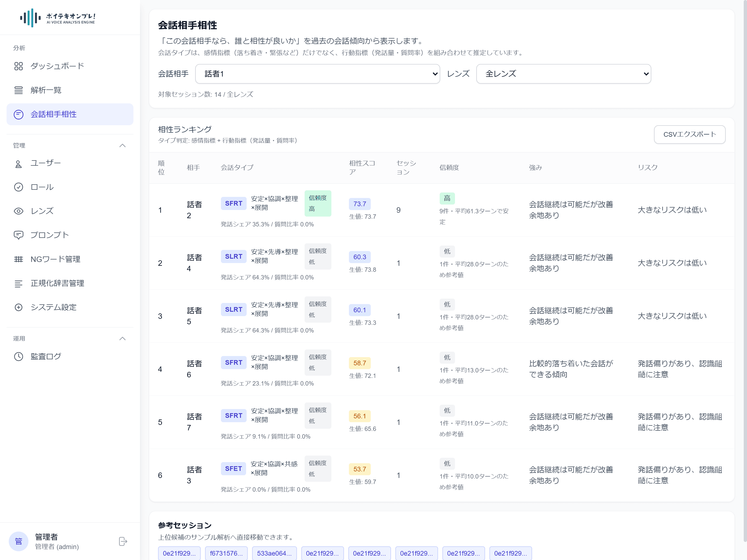
Task: Open the 監査ログ clock icon
Action: [x=19, y=356]
